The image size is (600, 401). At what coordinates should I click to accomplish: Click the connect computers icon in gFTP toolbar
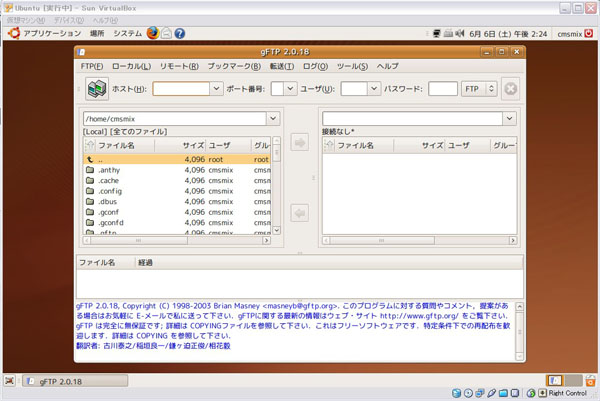click(x=97, y=89)
